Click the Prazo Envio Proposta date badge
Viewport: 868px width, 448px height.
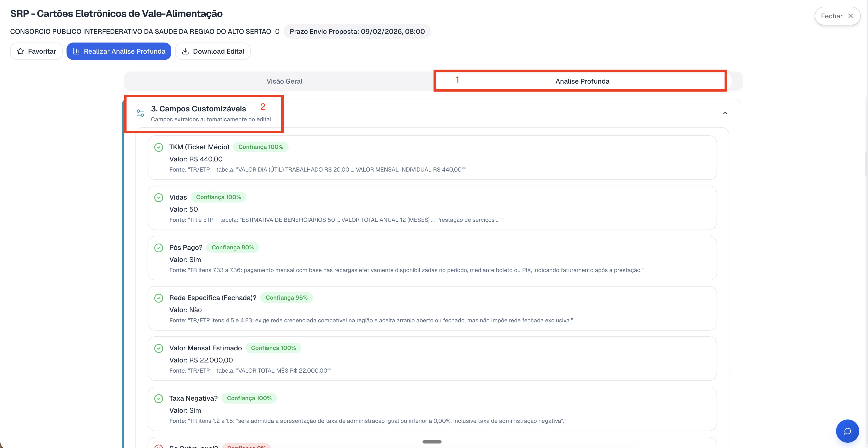pyautogui.click(x=357, y=31)
